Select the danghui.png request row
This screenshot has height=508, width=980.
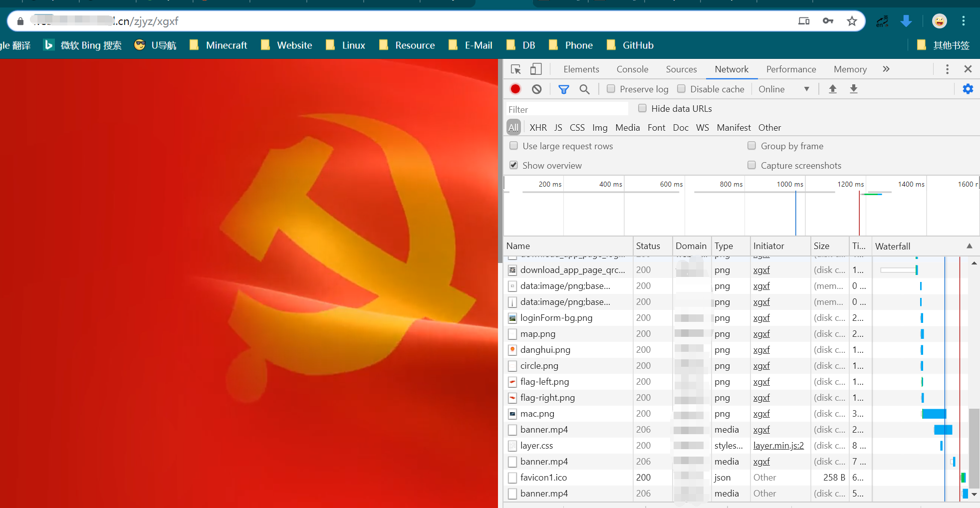(x=736, y=350)
